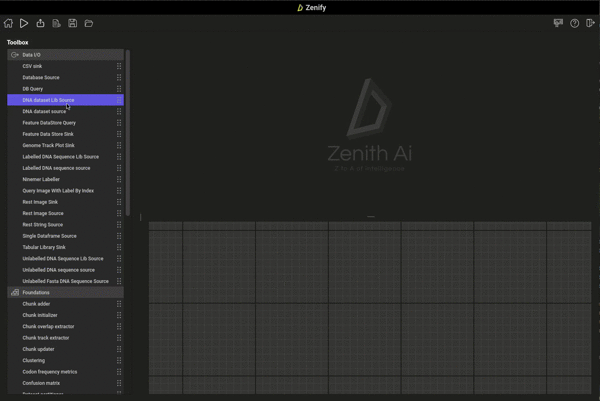Select Unlabelled DNA Sequence Lib Source
The image size is (600, 401).
pos(65,259)
